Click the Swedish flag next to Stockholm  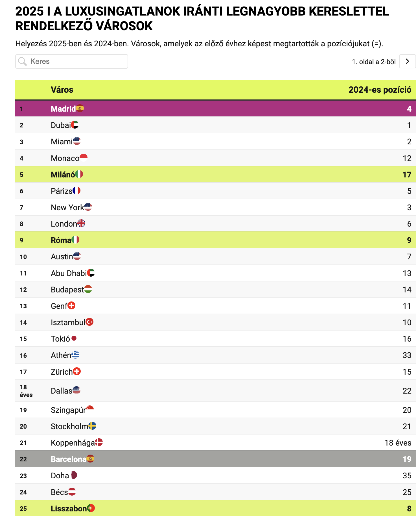pos(92,426)
